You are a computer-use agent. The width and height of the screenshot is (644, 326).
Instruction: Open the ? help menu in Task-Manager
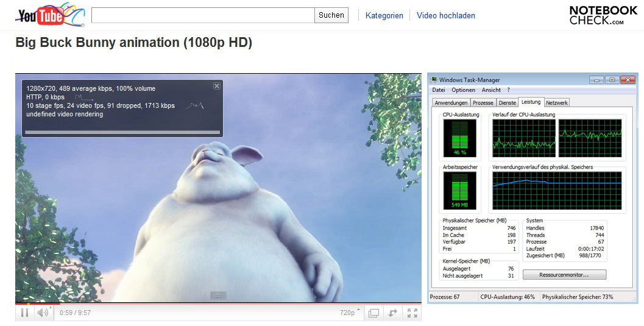(x=509, y=90)
